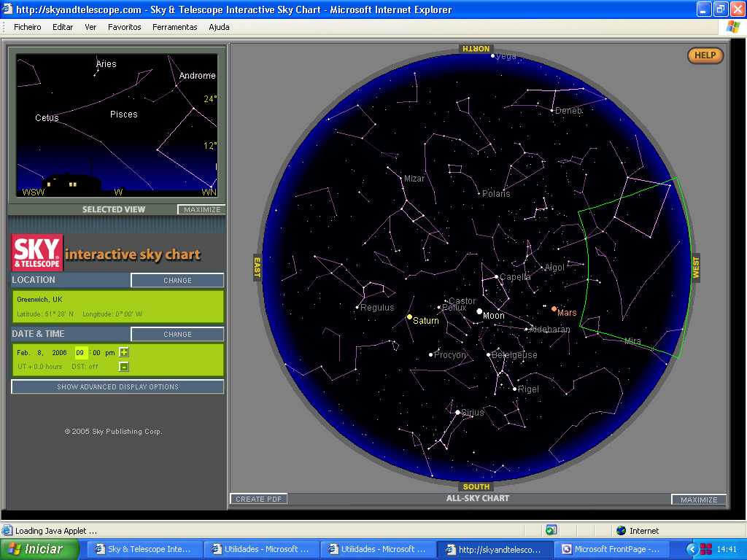
Task: Click the pm indicator in time
Action: click(x=110, y=353)
